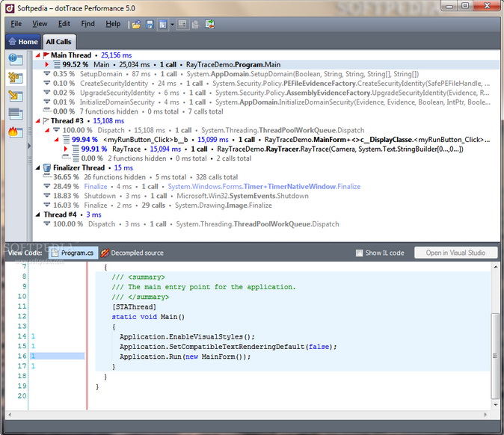
Task: Switch to the Home tab
Action: pyautogui.click(x=23, y=42)
